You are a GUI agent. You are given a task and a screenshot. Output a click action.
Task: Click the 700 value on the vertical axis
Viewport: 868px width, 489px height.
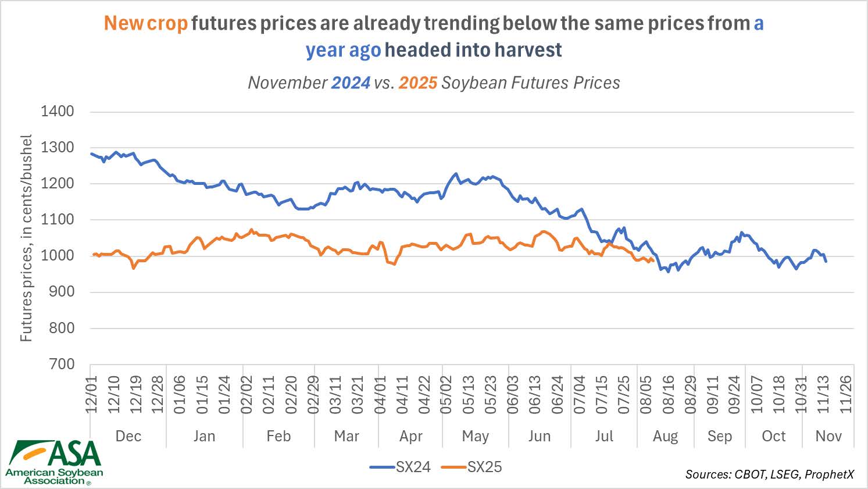tap(62, 364)
